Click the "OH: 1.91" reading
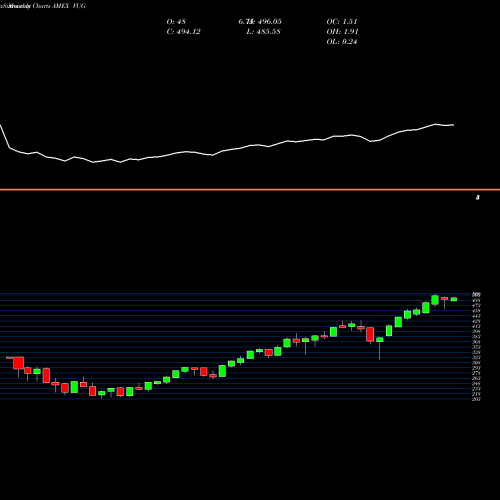 [342, 32]
